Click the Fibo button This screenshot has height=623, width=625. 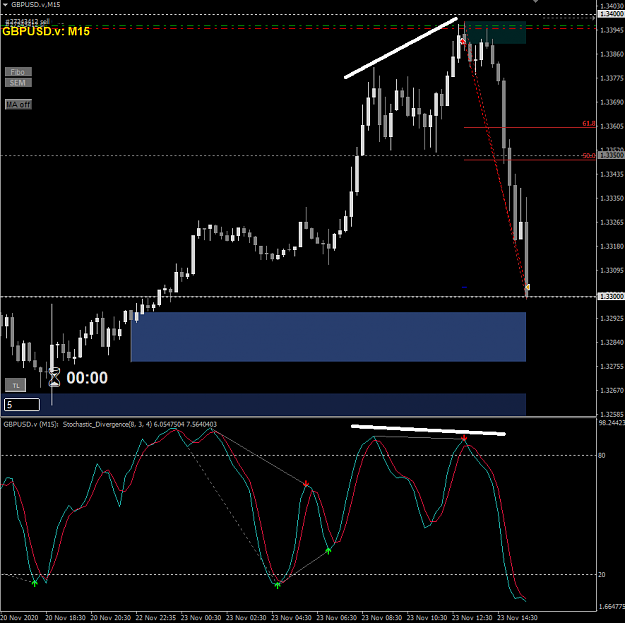(18, 72)
